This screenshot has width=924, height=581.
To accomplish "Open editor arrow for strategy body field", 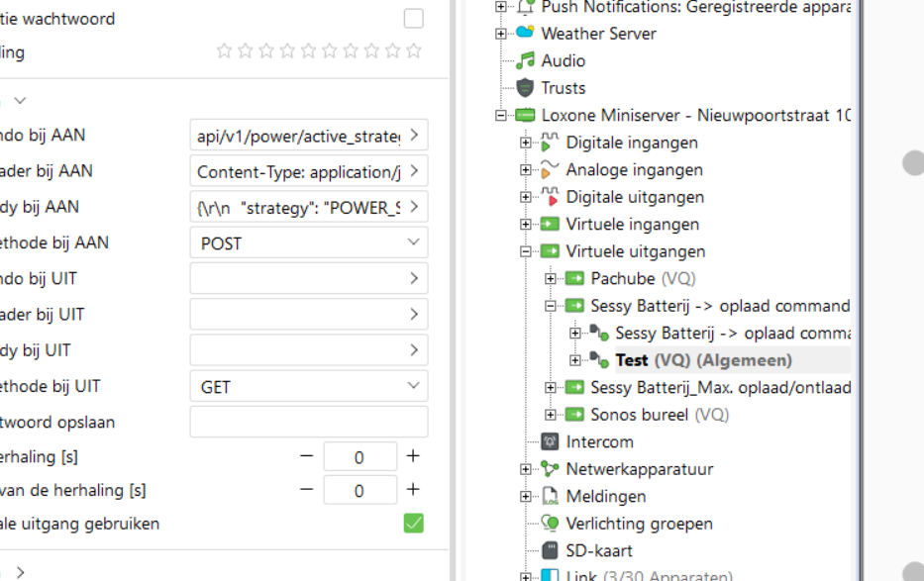I will tap(414, 207).
